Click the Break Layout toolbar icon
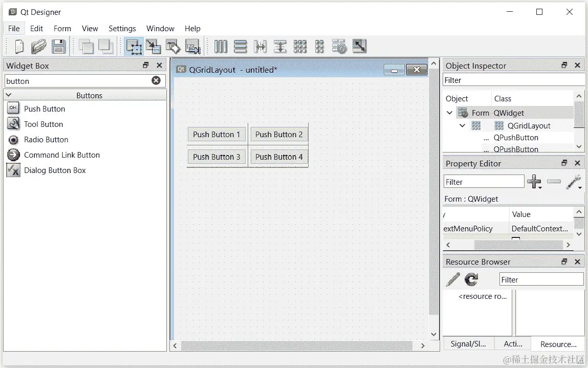 pos(339,47)
